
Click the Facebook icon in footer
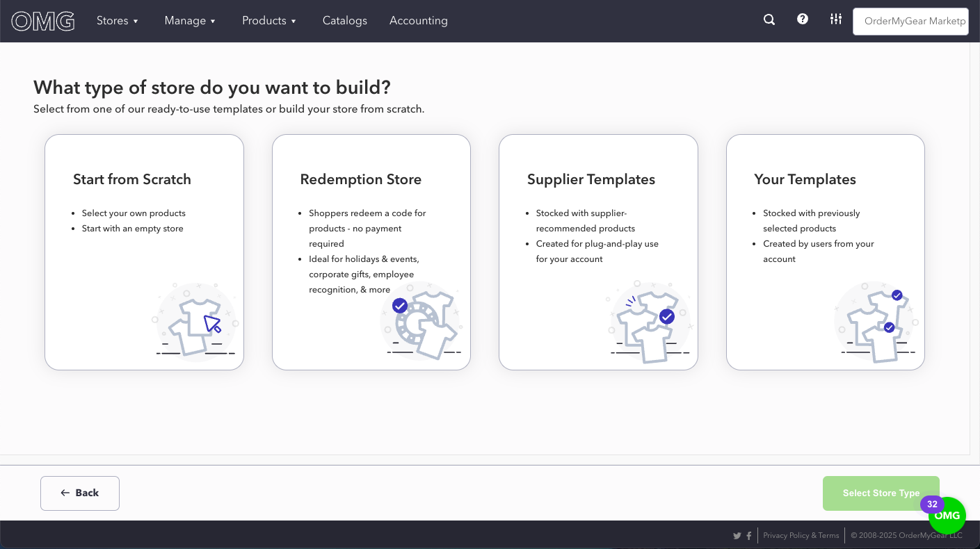pyautogui.click(x=749, y=536)
